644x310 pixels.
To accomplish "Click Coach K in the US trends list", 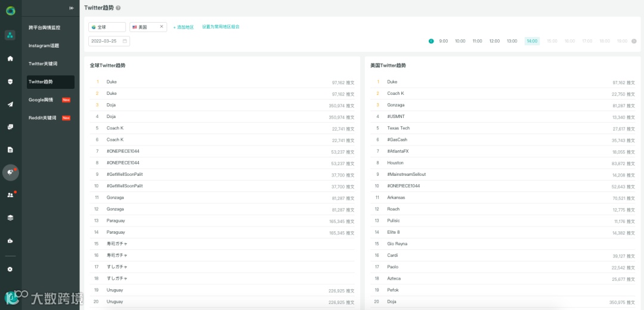I will pyautogui.click(x=395, y=93).
